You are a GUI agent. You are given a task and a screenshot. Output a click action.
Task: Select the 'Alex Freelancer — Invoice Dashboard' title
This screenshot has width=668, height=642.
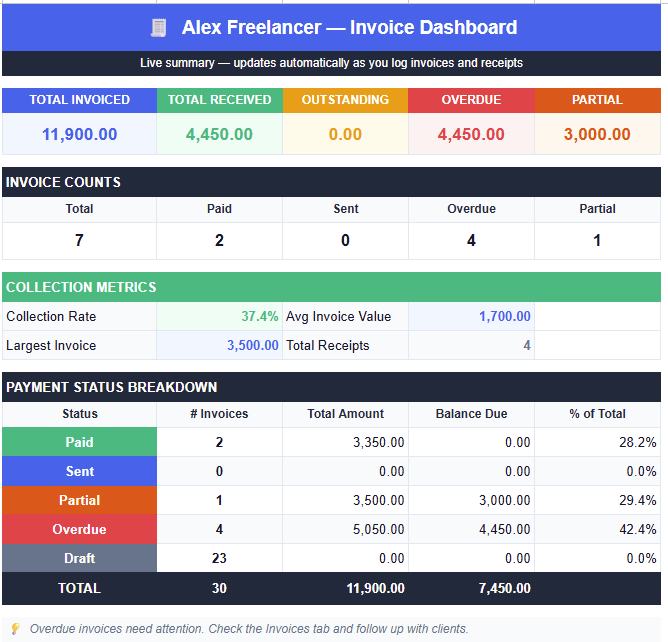349,28
